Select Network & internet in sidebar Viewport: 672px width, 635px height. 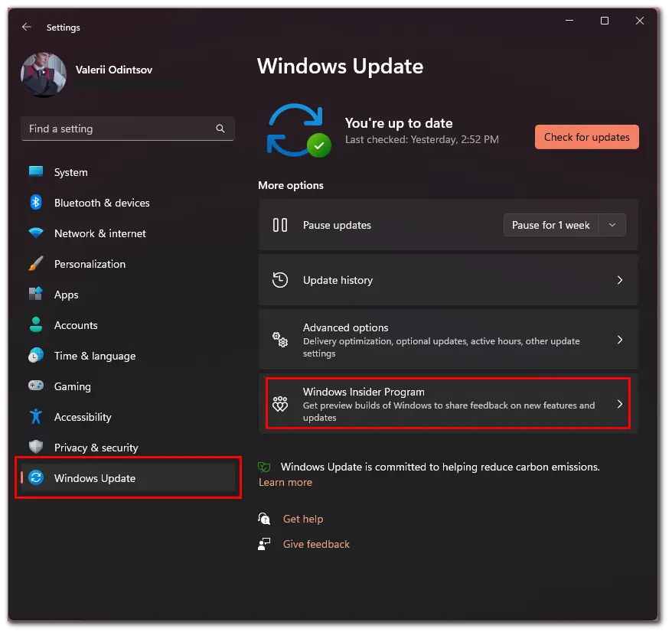coord(128,233)
